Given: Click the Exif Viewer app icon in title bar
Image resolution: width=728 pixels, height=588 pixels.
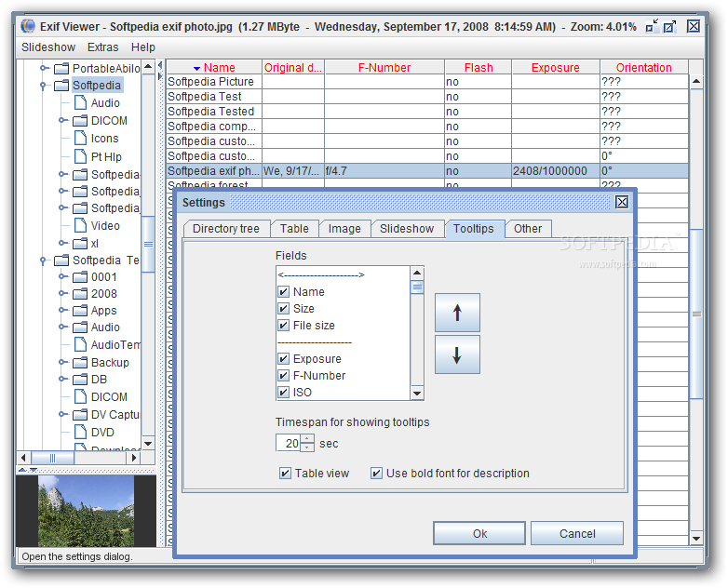Looking at the screenshot, I should pyautogui.click(x=28, y=26).
